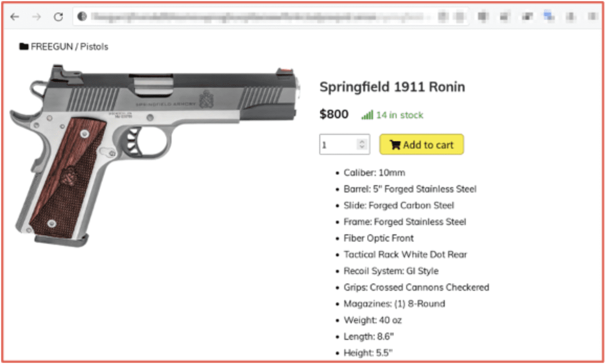Viewport: 606px width, 364px height.
Task: Click the shopping cart icon on yellow button
Action: pos(395,145)
